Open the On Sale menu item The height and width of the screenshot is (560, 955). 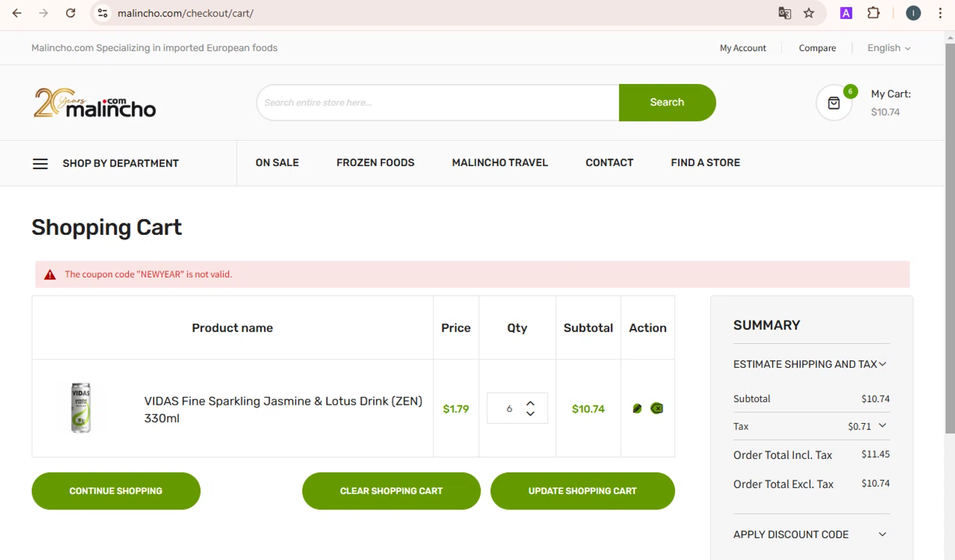(277, 163)
